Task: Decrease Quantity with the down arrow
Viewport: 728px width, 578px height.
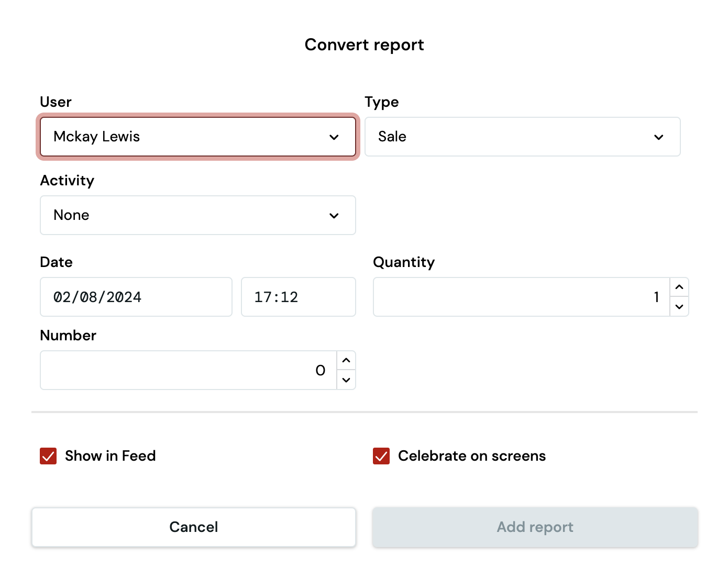Action: coord(679,307)
